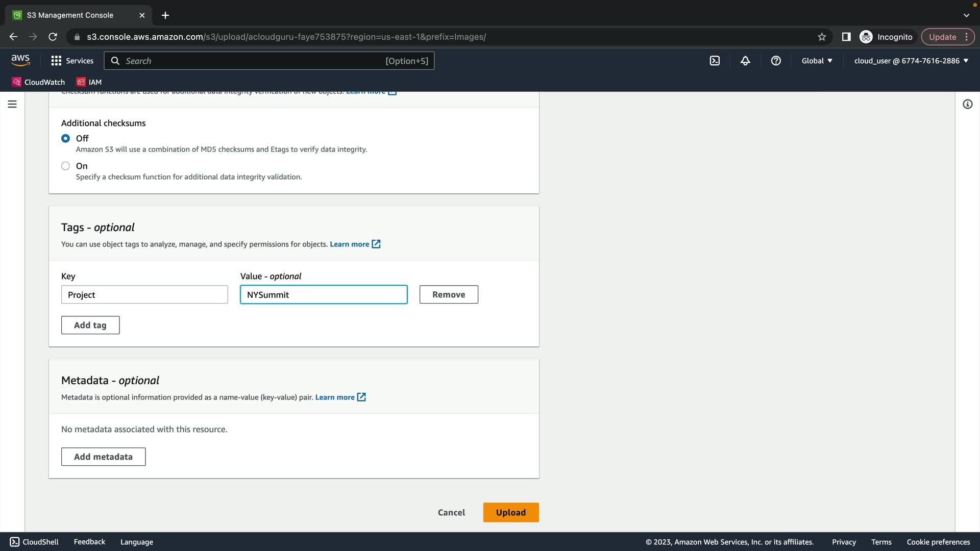Open IAM favorites shortcut
The image size is (980, 551).
click(x=89, y=82)
